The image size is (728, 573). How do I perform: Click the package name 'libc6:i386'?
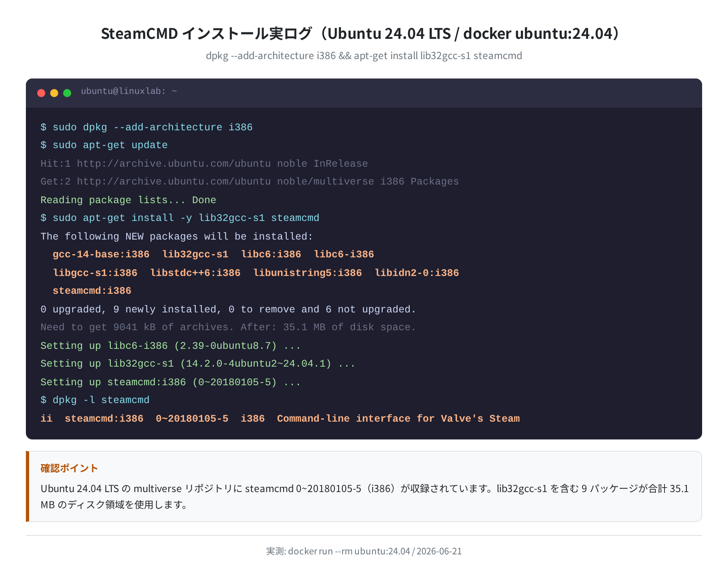[x=271, y=254]
